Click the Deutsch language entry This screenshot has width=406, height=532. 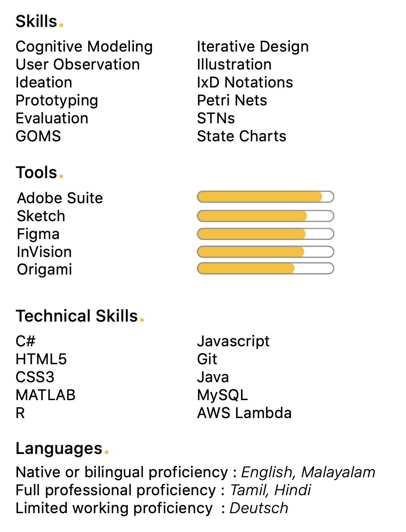pyautogui.click(x=259, y=508)
